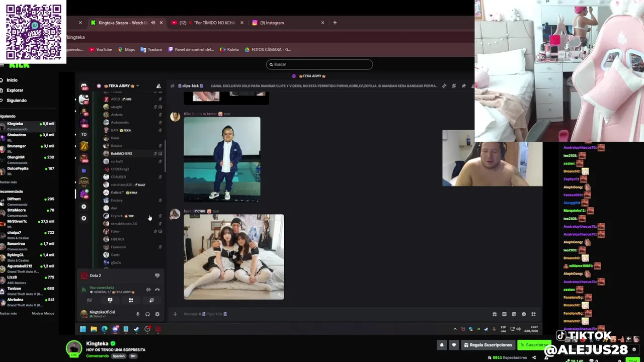This screenshot has width=644, height=362.
Task: Click Add a Server plus icon
Action: click(x=84, y=207)
